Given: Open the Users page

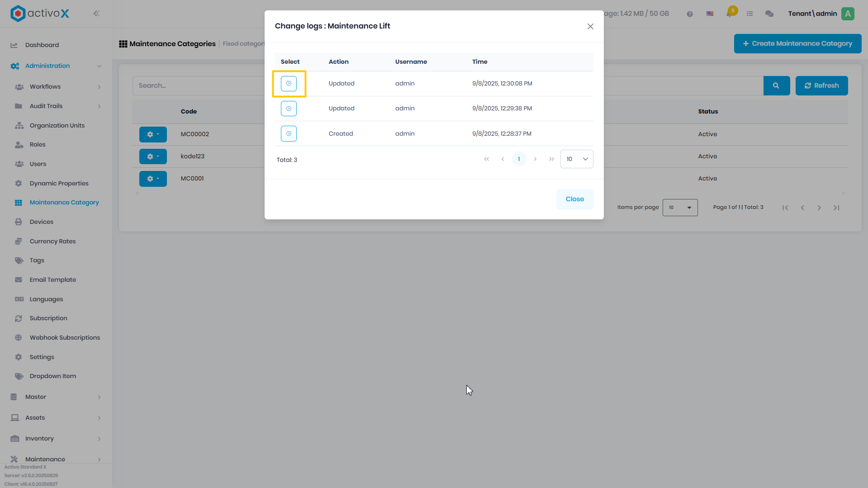Looking at the screenshot, I should [38, 164].
